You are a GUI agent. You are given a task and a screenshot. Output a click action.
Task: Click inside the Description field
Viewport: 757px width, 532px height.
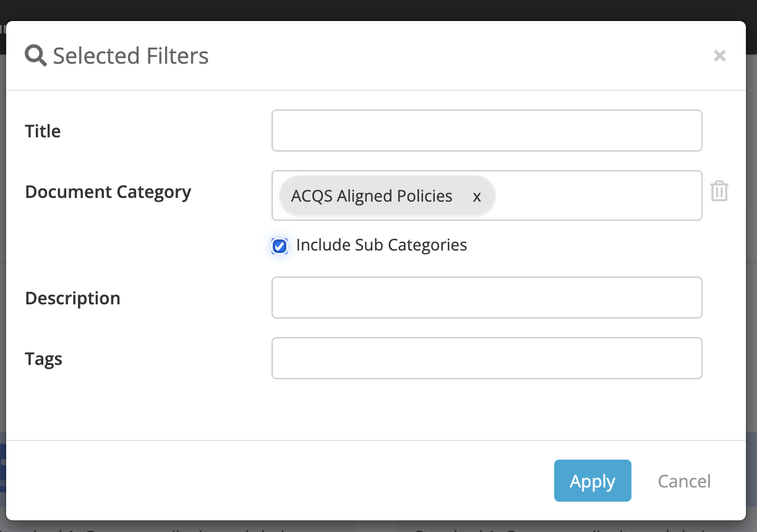click(487, 298)
